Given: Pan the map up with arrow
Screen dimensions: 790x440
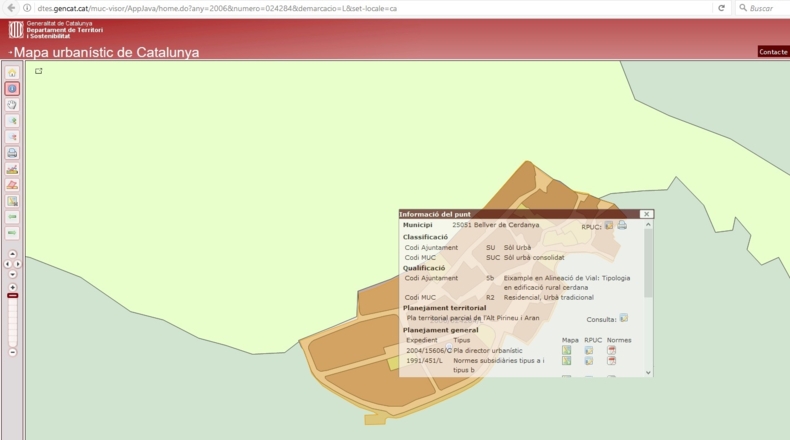Looking at the screenshot, I should pos(13,254).
